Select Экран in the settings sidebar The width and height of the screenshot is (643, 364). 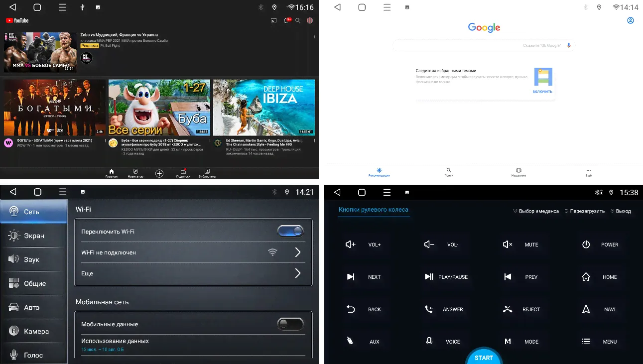coord(33,236)
